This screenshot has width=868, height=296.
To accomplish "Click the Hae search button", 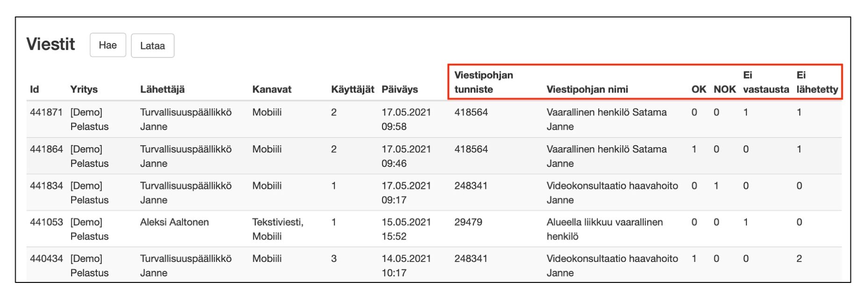I will (108, 45).
